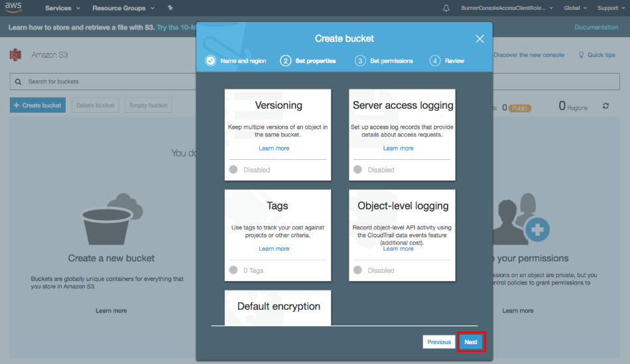Close the Create bucket dialog
630x364 pixels.
click(479, 38)
